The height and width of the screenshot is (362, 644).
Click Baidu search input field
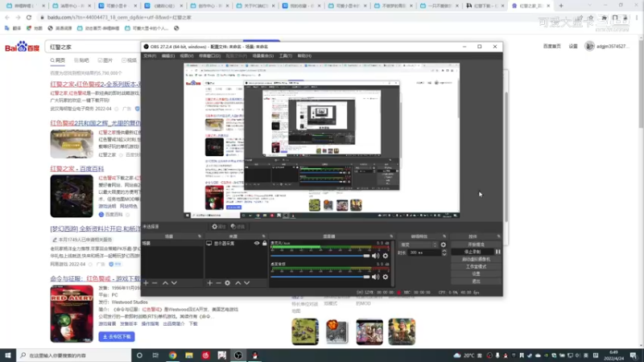point(93,47)
